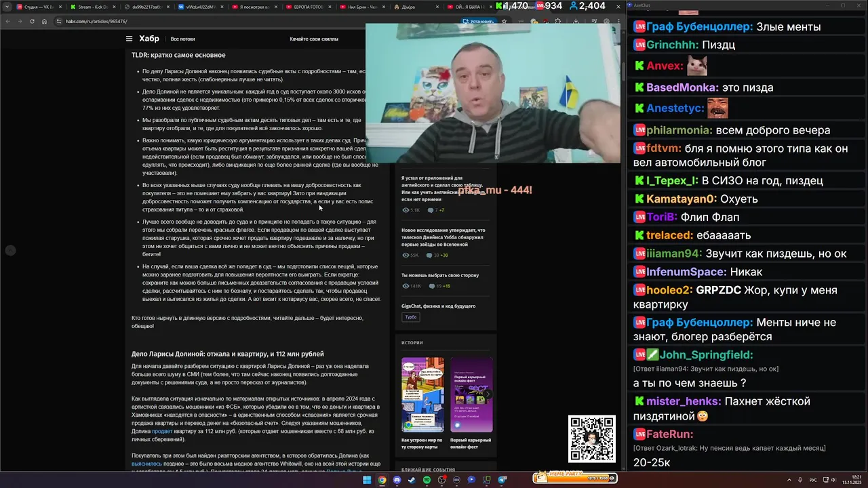This screenshot has height=488, width=868.
Task: Open Discord from the taskbar
Action: (x=397, y=480)
